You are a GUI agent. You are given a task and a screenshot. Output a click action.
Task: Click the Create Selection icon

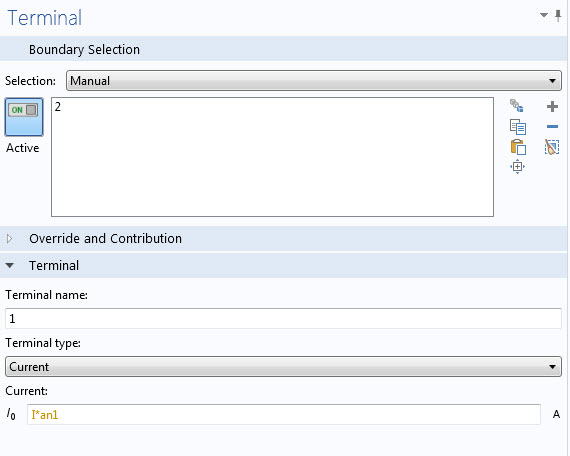(x=517, y=106)
